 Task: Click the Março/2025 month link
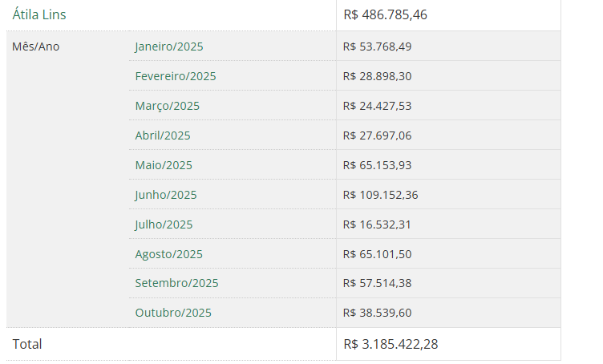[x=167, y=106]
